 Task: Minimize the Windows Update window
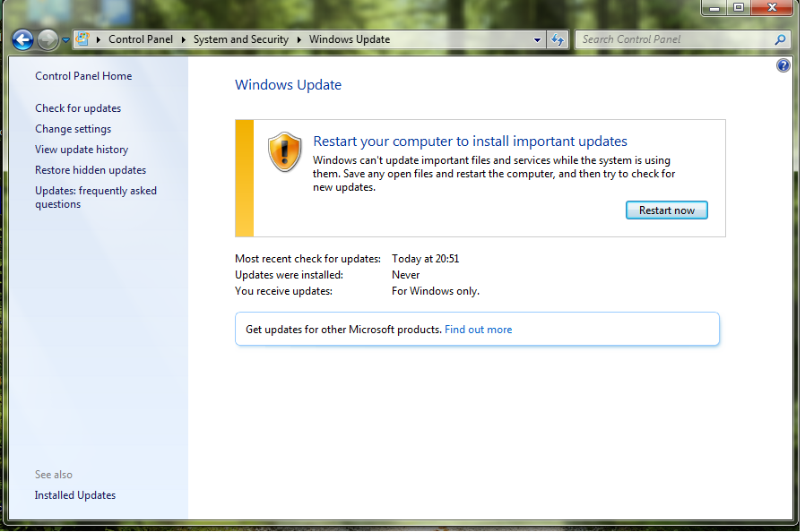point(714,8)
